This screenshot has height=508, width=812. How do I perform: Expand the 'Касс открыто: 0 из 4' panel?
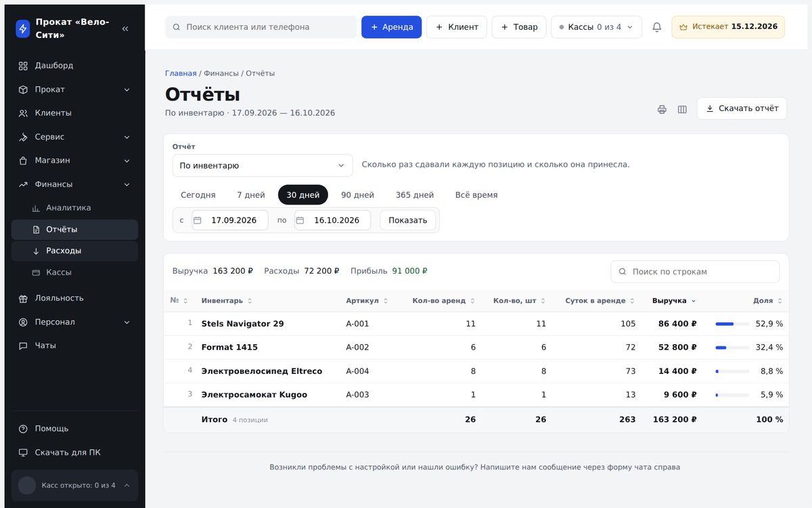coord(74,485)
